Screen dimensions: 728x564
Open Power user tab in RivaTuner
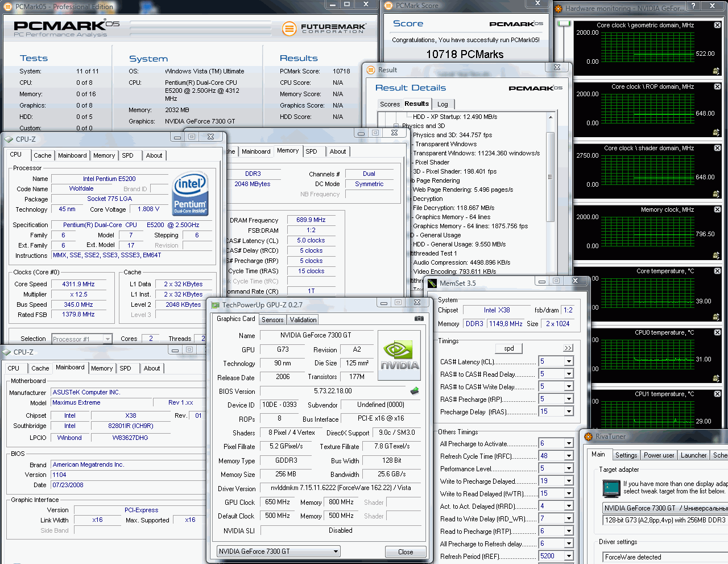click(x=659, y=455)
